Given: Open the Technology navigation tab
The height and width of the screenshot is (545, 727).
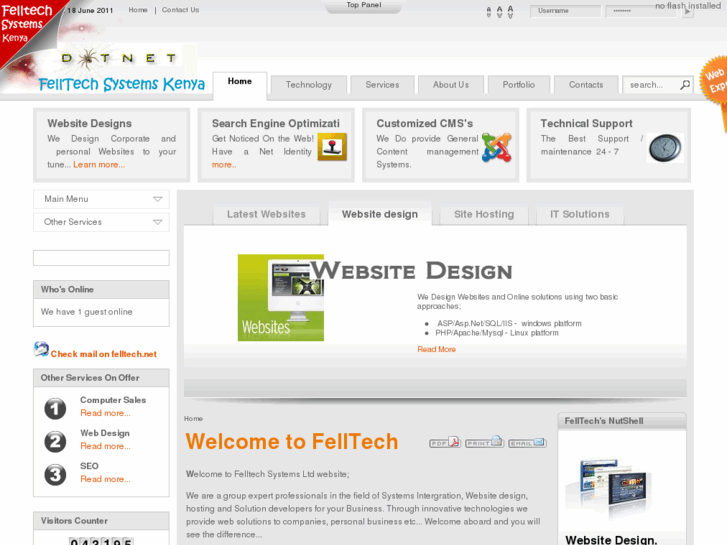Looking at the screenshot, I should [x=309, y=85].
